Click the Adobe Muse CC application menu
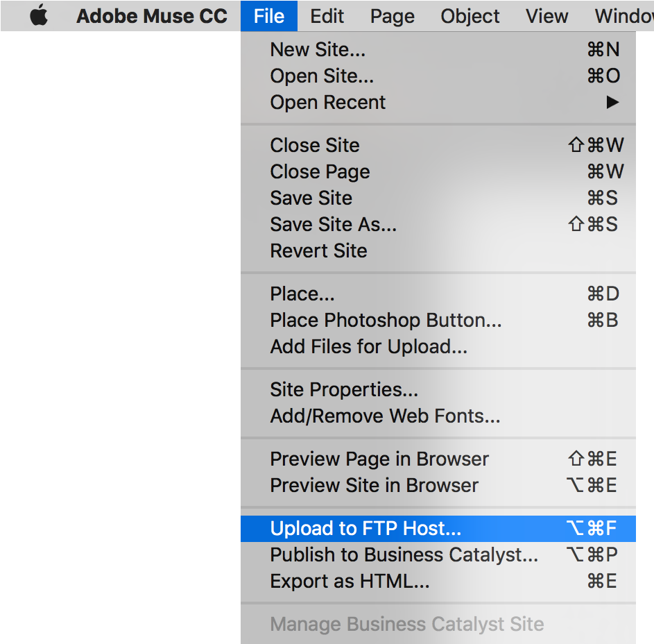Viewport: 654px width, 644px height. (x=151, y=15)
